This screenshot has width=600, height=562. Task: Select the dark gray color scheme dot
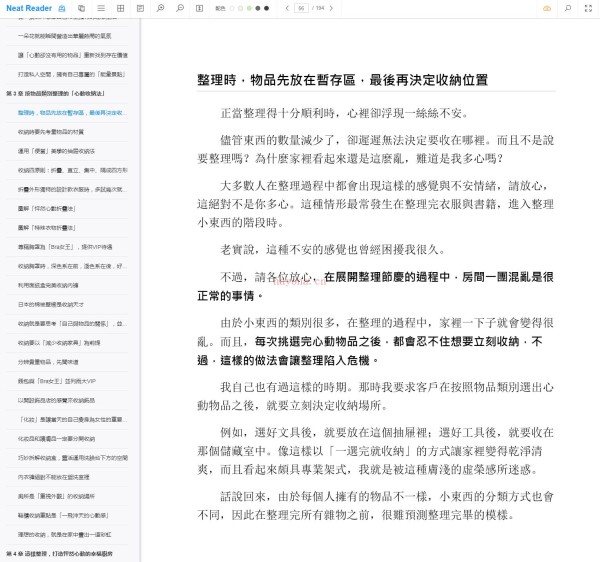click(x=258, y=8)
